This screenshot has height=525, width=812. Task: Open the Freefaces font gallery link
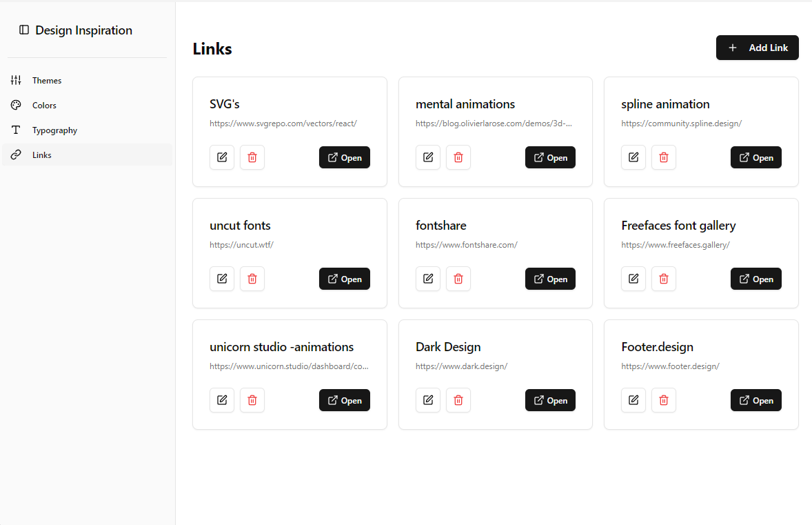[756, 279]
